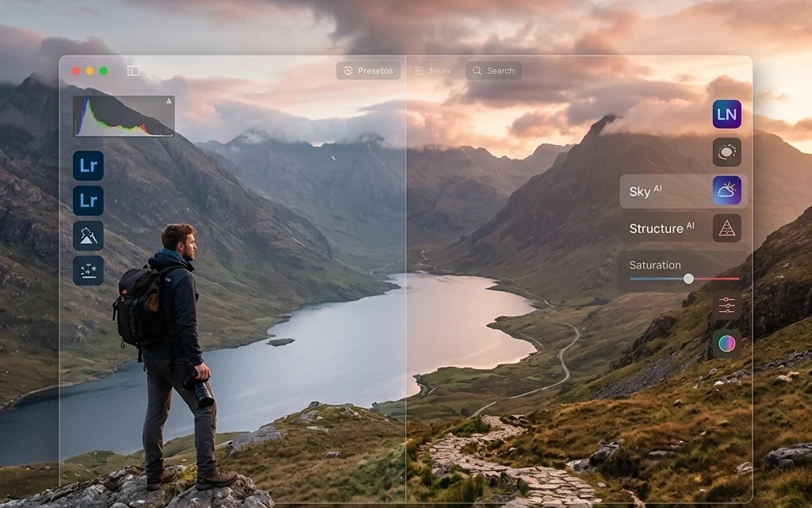This screenshot has height=508, width=812.
Task: Toggle the clipping warning on the histogram
Action: click(167, 102)
